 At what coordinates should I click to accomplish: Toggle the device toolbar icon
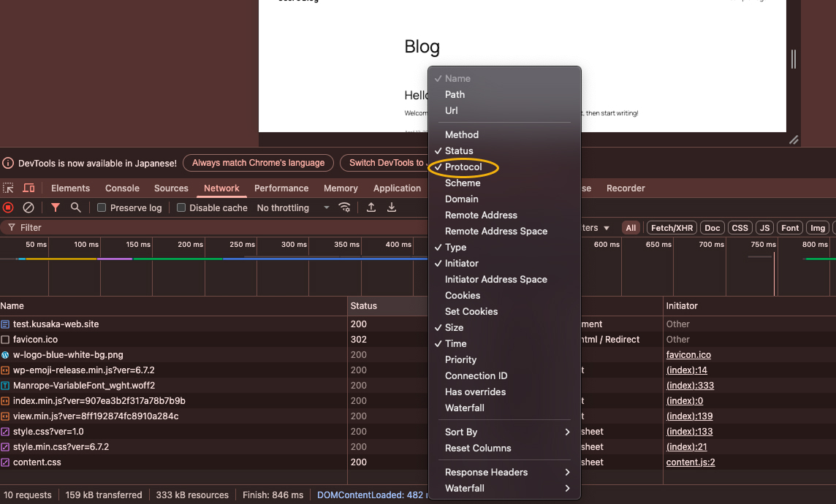[x=28, y=188]
